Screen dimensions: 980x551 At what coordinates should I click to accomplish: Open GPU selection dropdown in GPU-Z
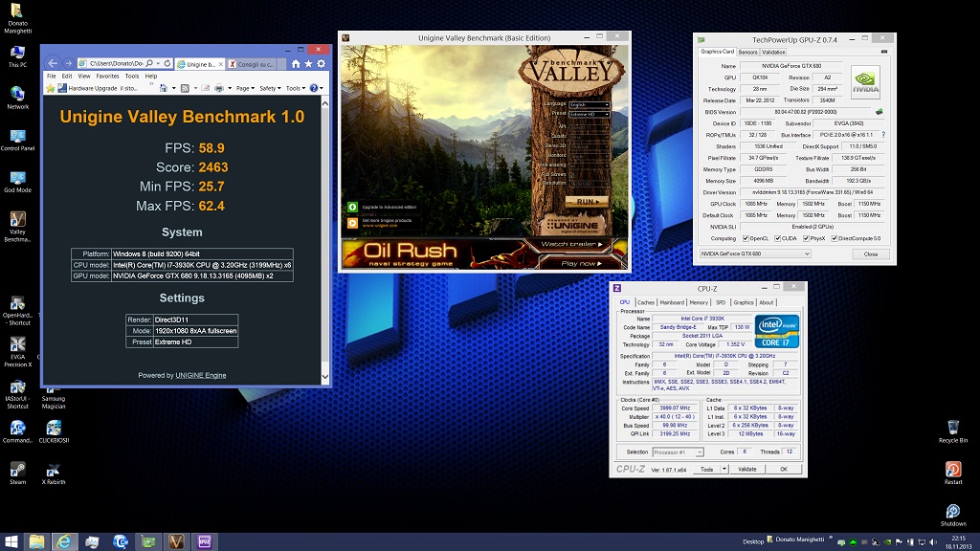(x=754, y=253)
